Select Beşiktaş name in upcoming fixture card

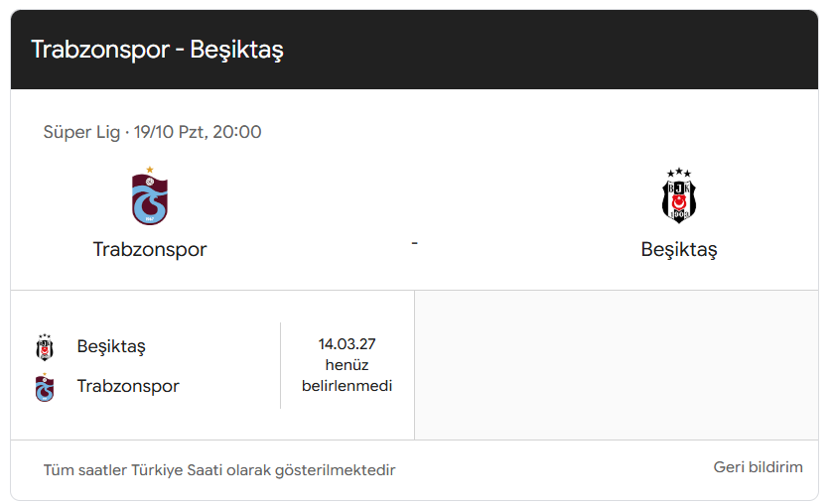111,346
